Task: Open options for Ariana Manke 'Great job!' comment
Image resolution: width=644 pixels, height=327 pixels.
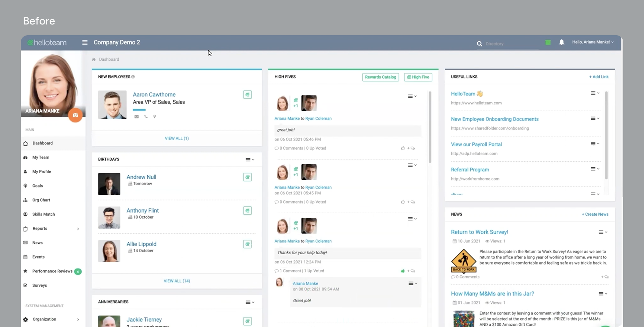Action: tap(413, 283)
